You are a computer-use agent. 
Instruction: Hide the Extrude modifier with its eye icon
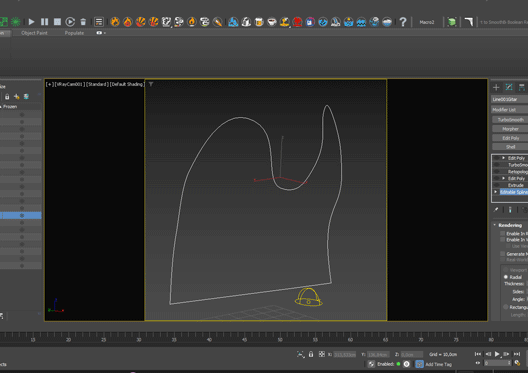click(x=497, y=185)
